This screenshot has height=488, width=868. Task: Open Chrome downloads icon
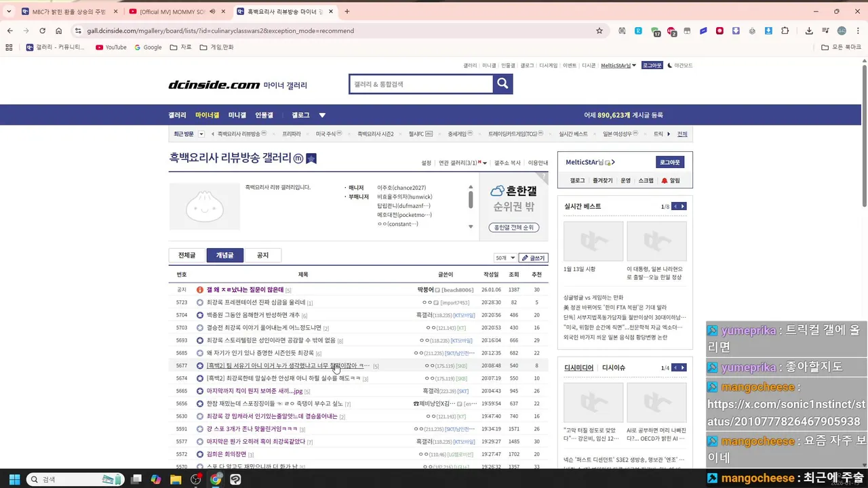coord(809,30)
